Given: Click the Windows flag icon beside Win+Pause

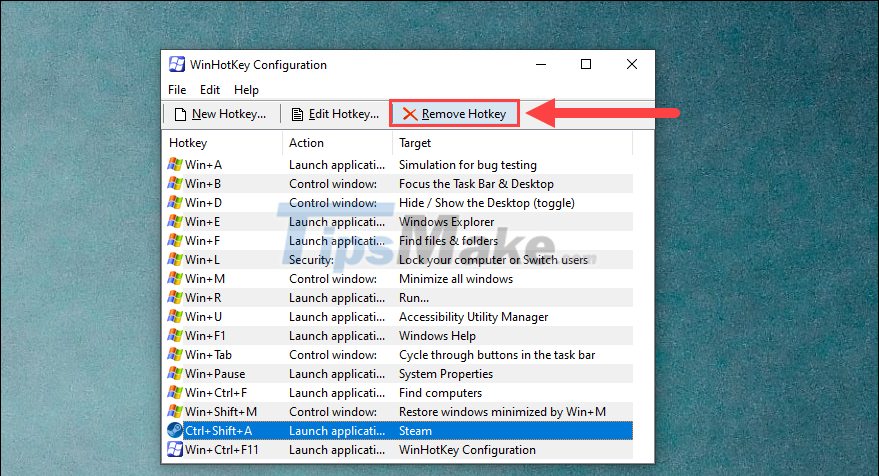Looking at the screenshot, I should coord(175,374).
